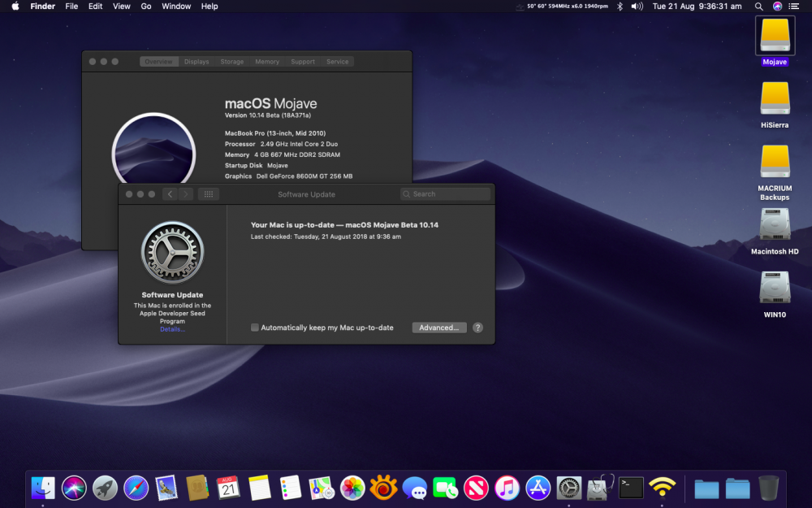The image size is (812, 508).
Task: Open the orange eye XnView icon
Action: pos(384,488)
